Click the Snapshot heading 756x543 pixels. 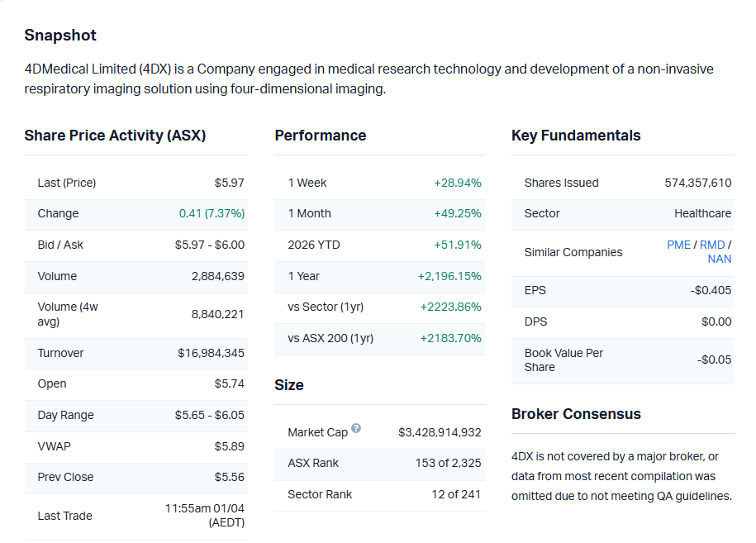pos(61,36)
